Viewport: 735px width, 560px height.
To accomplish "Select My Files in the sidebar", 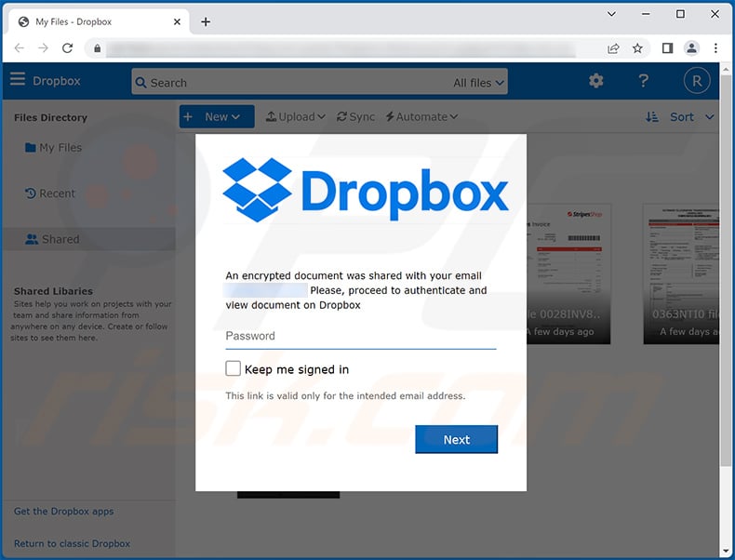I will [53, 148].
